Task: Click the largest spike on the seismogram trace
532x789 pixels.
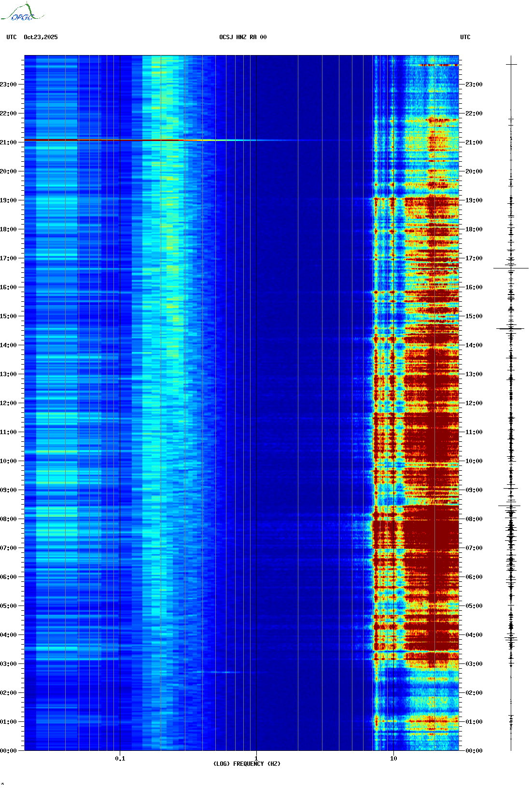Action: tap(511, 268)
